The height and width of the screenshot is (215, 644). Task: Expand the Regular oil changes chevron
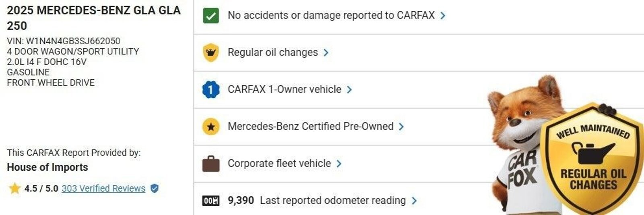(x=326, y=53)
